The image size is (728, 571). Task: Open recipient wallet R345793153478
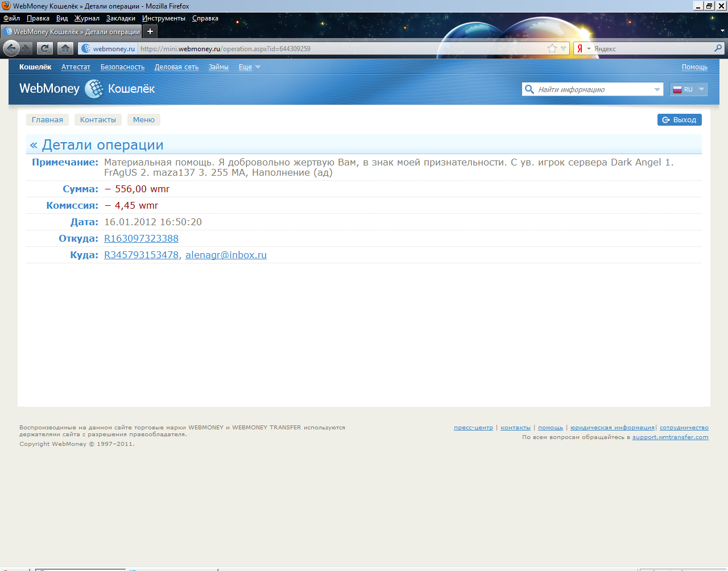pyautogui.click(x=141, y=255)
